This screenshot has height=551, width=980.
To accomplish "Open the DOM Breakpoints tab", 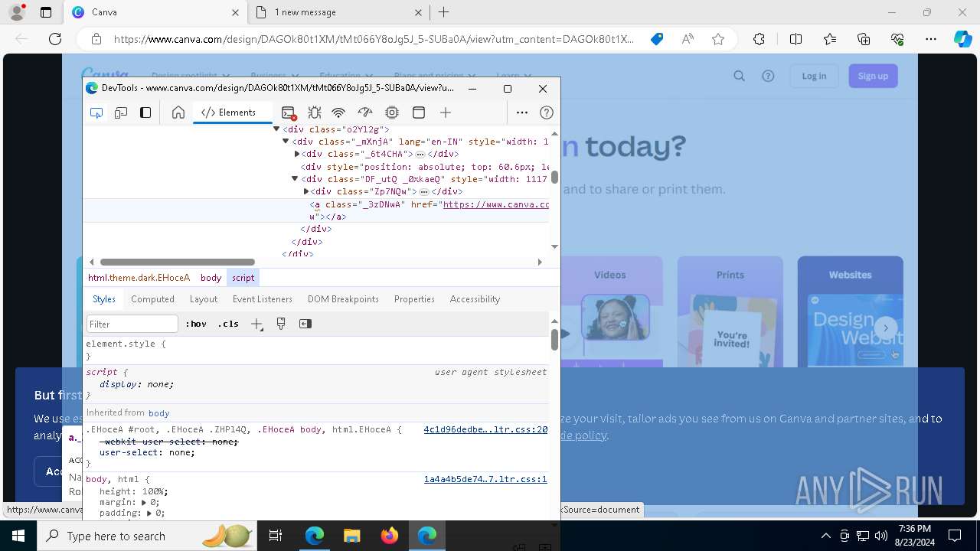I will (343, 299).
